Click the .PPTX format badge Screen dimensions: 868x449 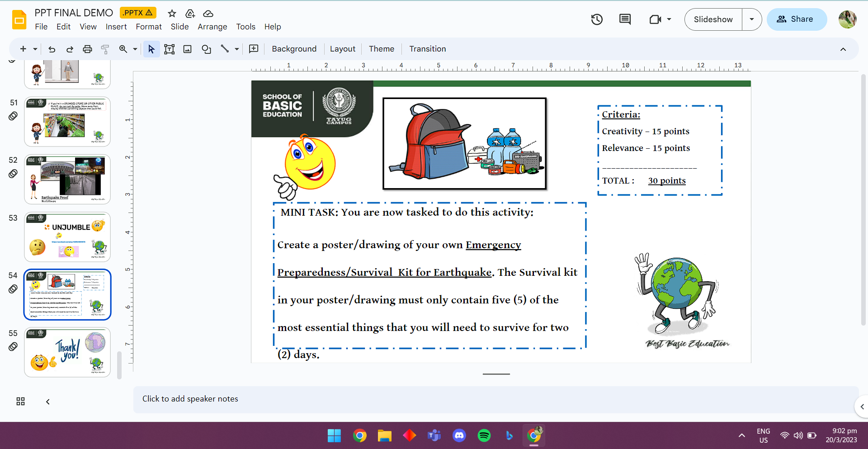click(138, 13)
